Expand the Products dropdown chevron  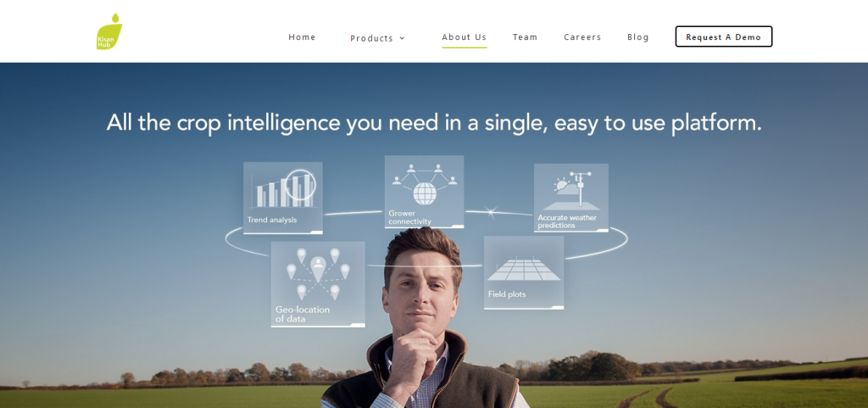click(403, 38)
